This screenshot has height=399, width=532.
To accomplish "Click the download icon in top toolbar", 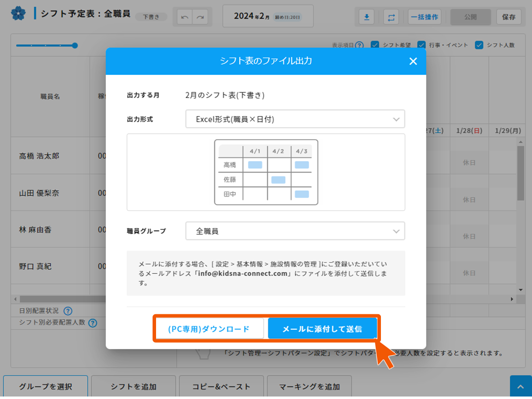I will [x=366, y=17].
